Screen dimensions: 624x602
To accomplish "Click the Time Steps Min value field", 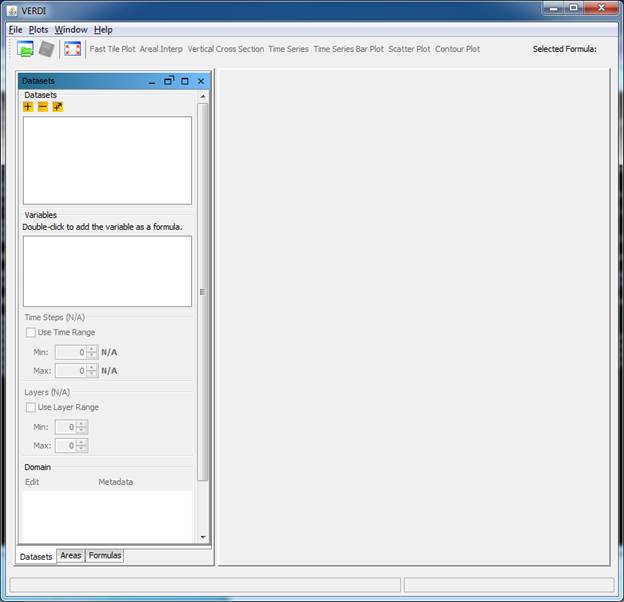I will point(71,352).
